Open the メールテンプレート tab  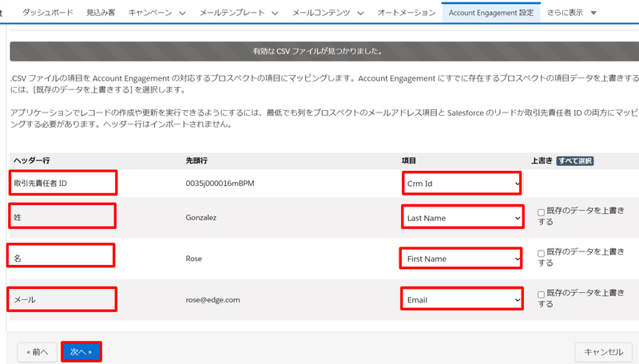[x=232, y=13]
